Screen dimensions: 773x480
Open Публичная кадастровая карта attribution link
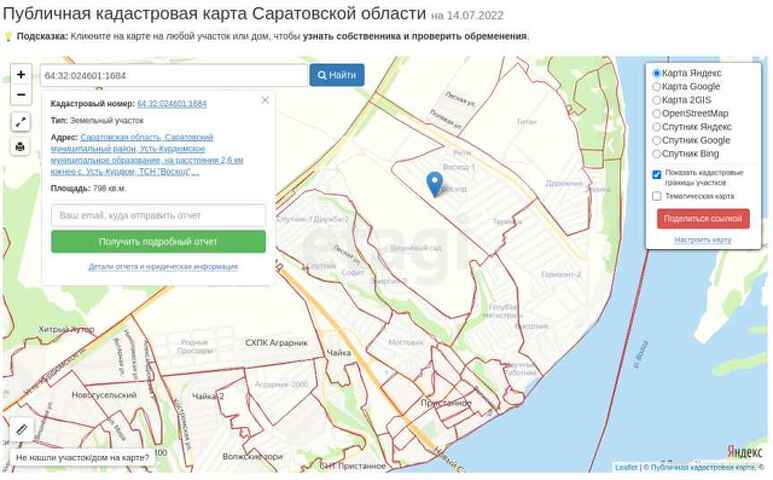tap(705, 467)
